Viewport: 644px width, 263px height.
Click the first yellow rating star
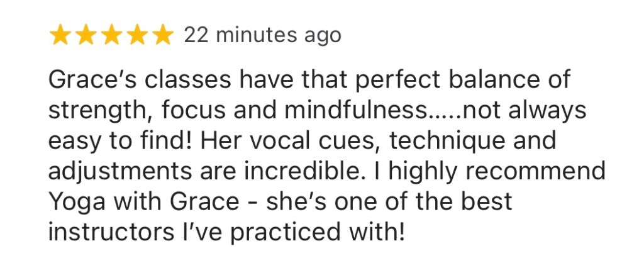pos(61,35)
